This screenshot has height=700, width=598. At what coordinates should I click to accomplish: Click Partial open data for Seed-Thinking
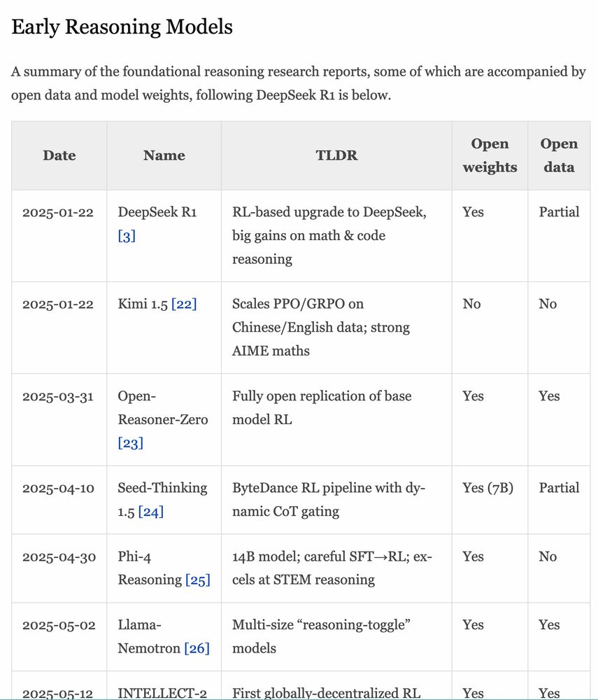coord(559,488)
